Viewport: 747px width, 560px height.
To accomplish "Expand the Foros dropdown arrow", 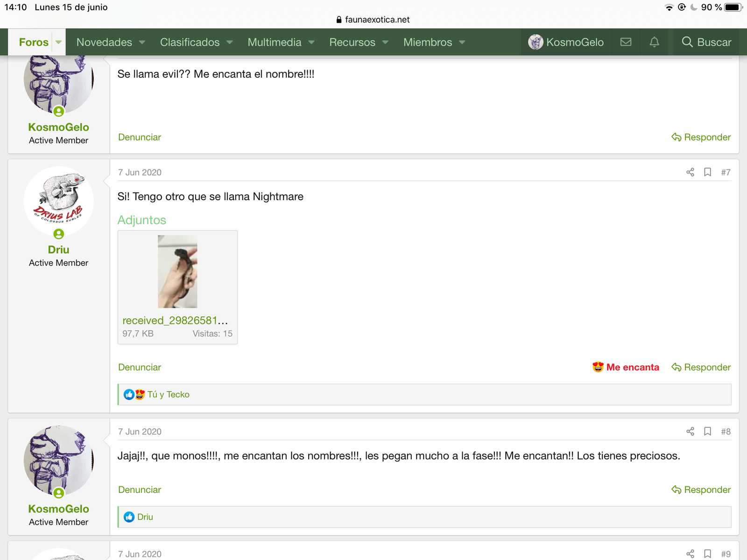I will pos(58,42).
